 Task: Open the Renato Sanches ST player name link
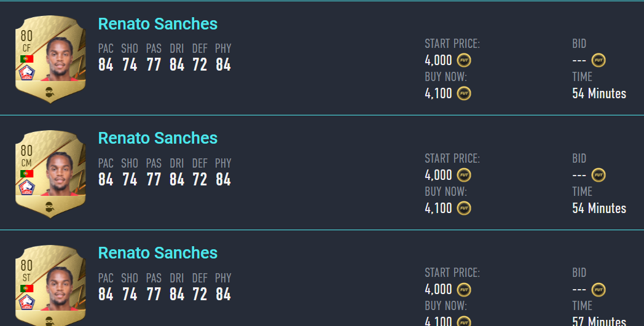[x=158, y=252]
